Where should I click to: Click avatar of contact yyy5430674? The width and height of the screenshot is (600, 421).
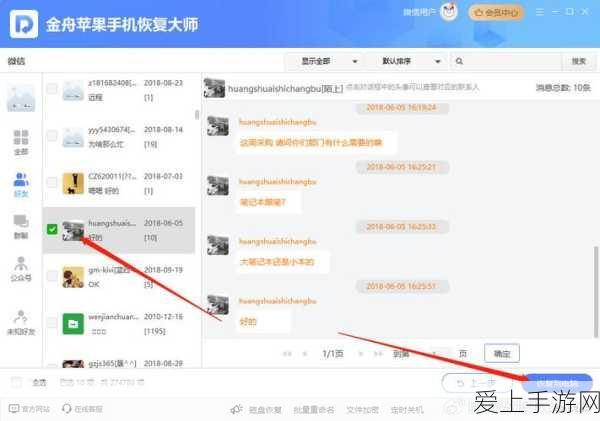point(73,137)
